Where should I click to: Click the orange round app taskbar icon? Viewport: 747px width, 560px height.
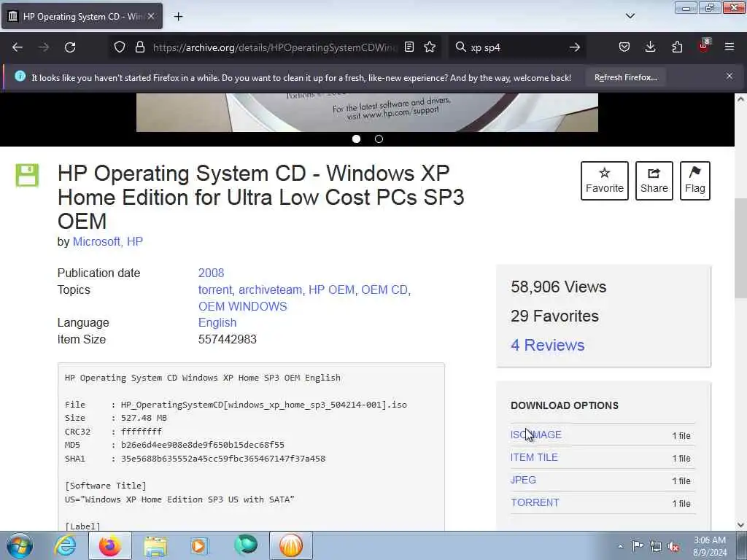point(290,545)
